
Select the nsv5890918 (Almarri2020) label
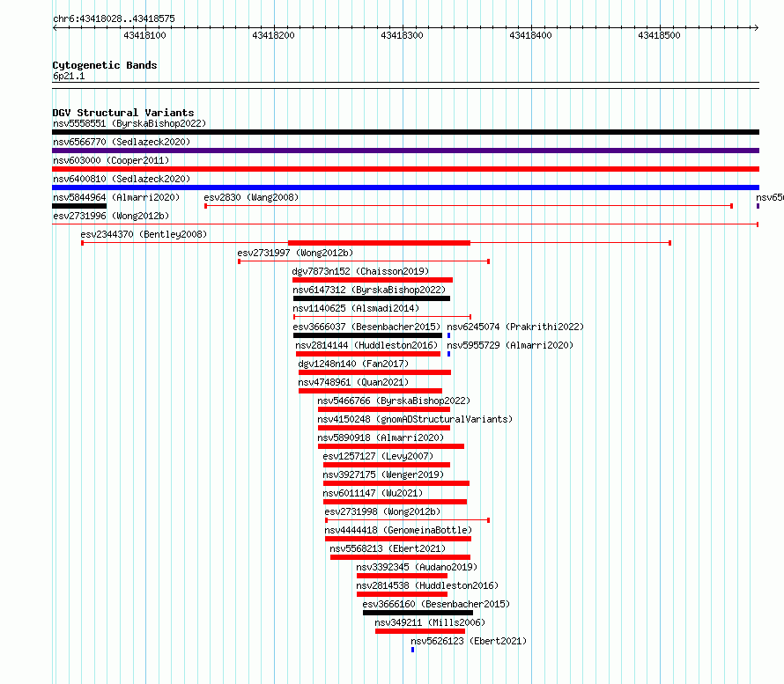tap(381, 438)
